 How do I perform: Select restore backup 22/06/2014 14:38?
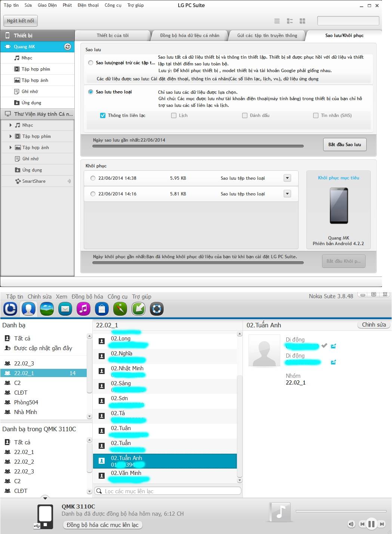pos(93,178)
